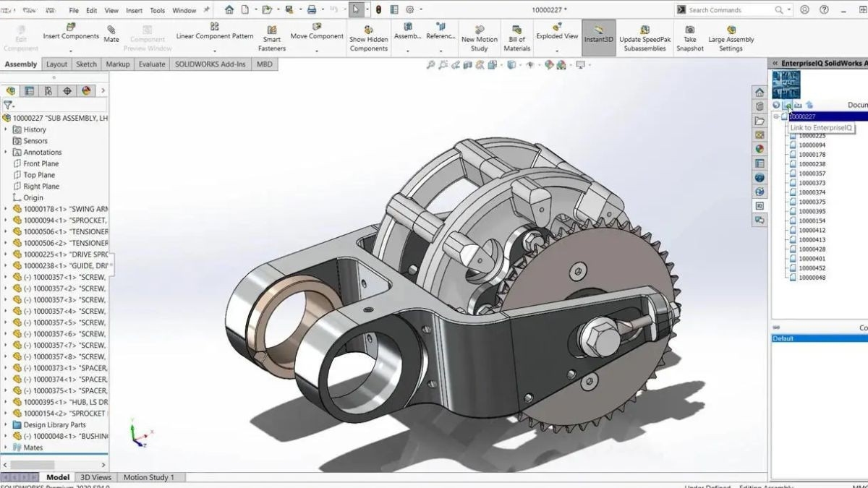Open the 3D Views bottom tab

coord(95,477)
